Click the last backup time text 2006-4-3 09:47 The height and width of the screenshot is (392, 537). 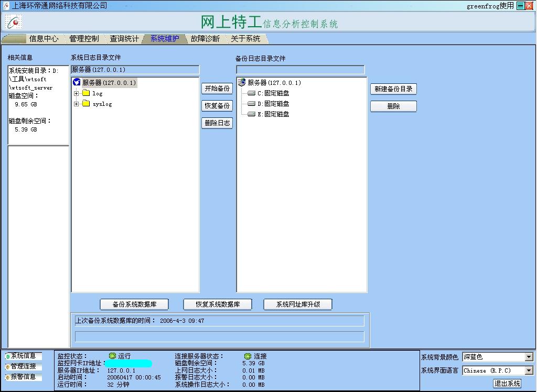pos(182,321)
